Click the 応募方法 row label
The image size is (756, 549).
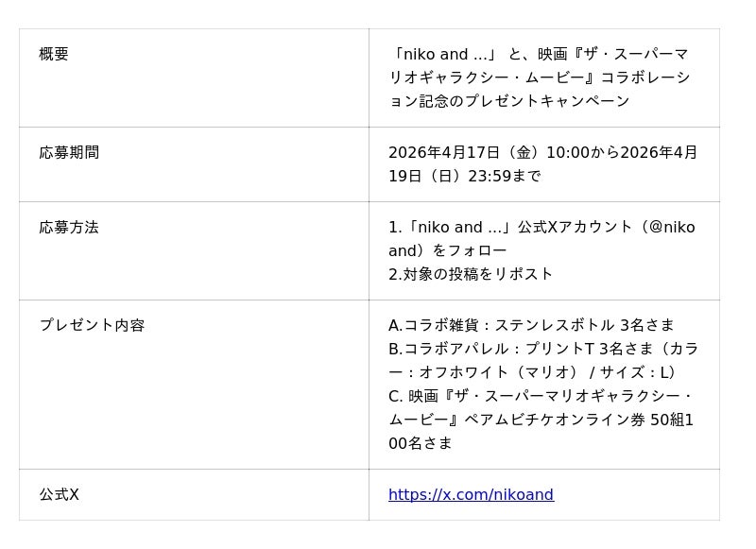(x=69, y=227)
